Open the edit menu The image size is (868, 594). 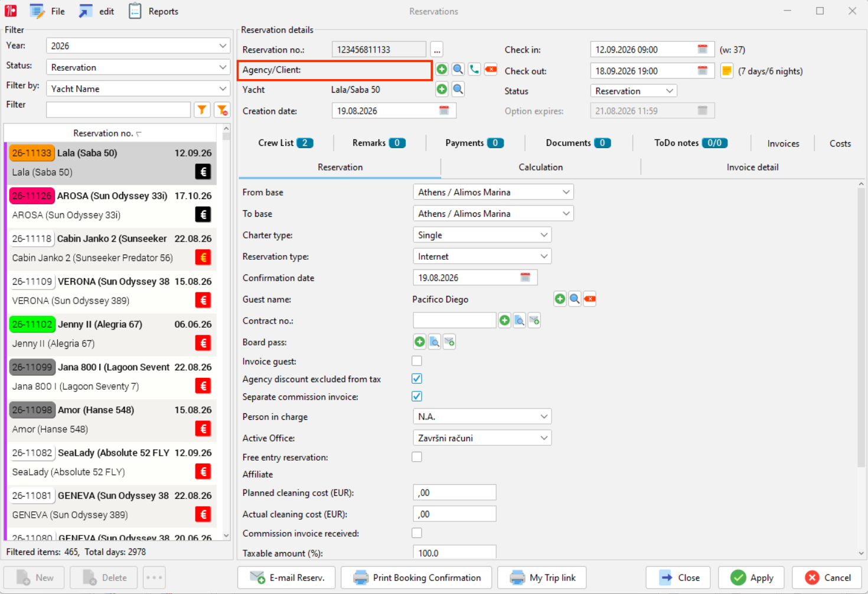coord(96,11)
